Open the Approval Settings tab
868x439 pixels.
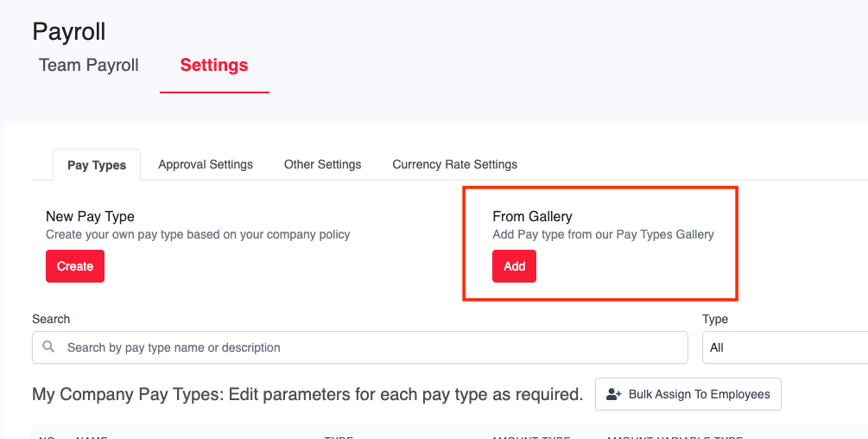pos(206,164)
